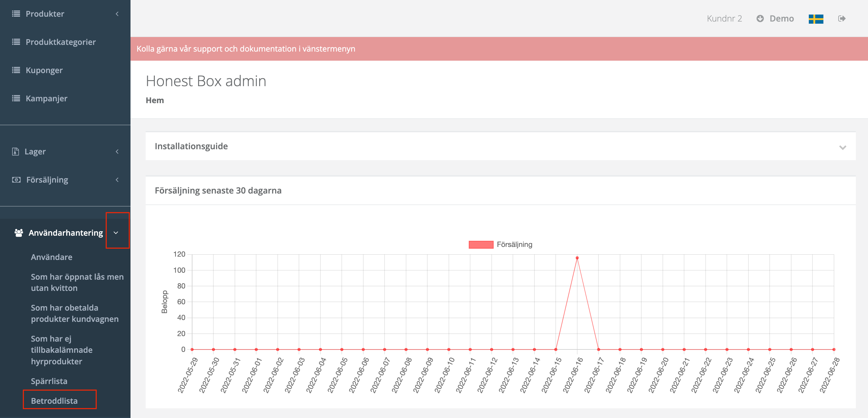The height and width of the screenshot is (418, 868).
Task: Expand the Installationsguide panel chevron
Action: coord(843,147)
